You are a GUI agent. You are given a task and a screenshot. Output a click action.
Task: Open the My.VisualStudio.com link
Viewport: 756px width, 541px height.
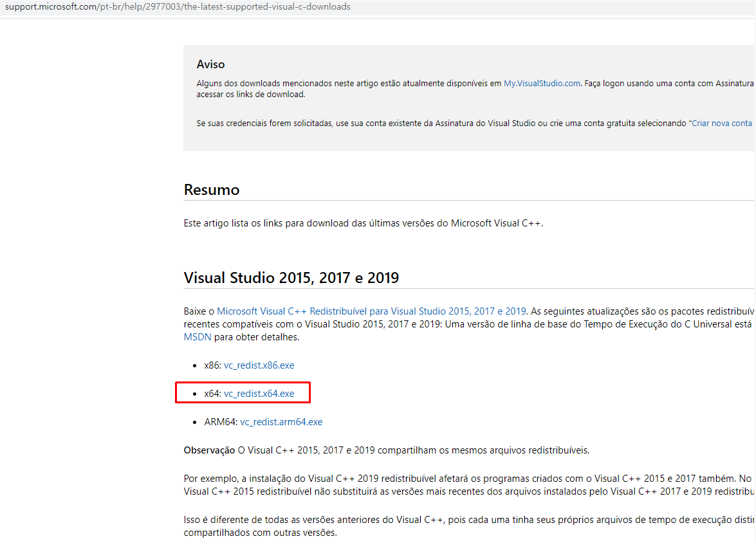[x=542, y=84]
